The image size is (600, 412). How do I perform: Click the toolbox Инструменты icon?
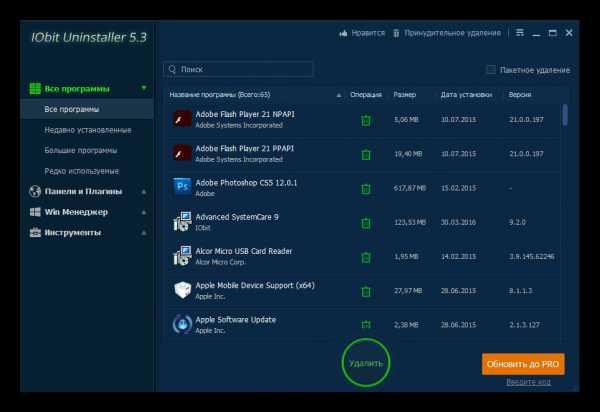click(x=35, y=232)
